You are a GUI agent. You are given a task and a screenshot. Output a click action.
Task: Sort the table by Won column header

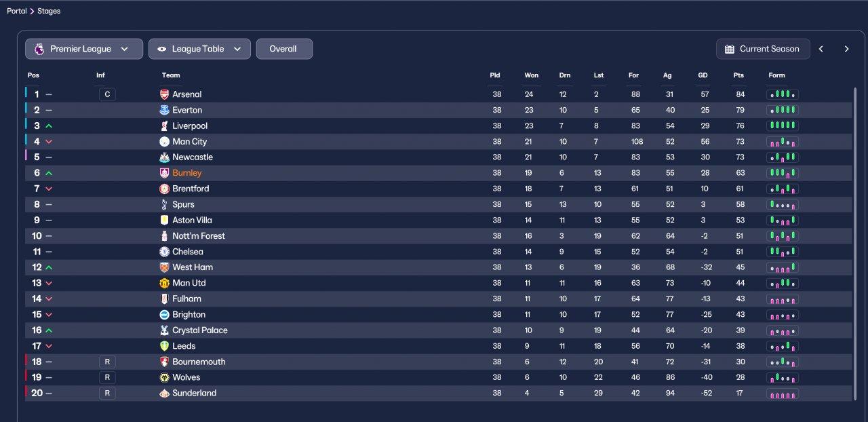click(531, 75)
